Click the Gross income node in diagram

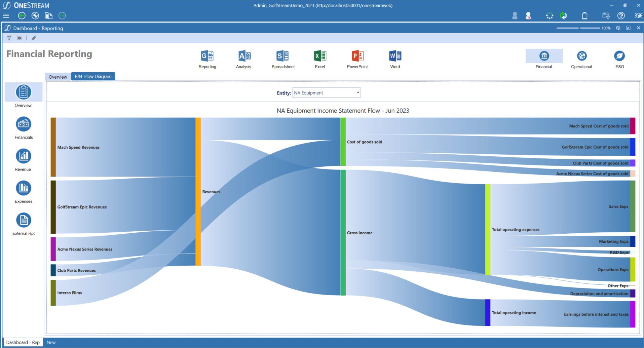click(343, 233)
